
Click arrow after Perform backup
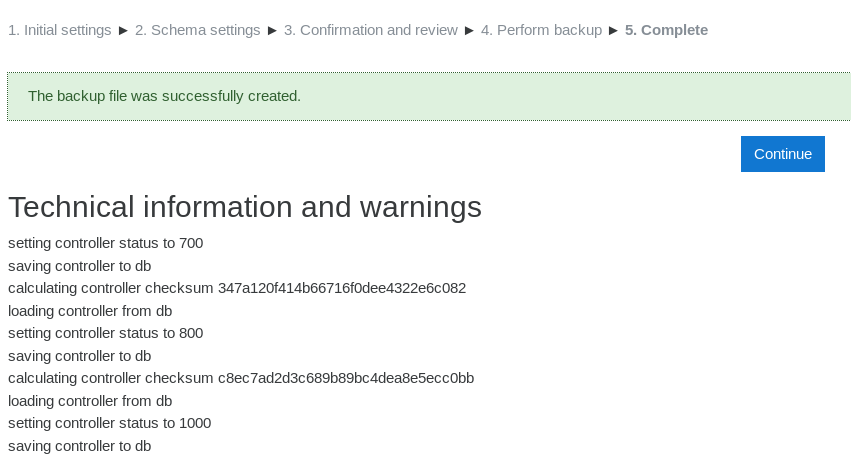613,30
